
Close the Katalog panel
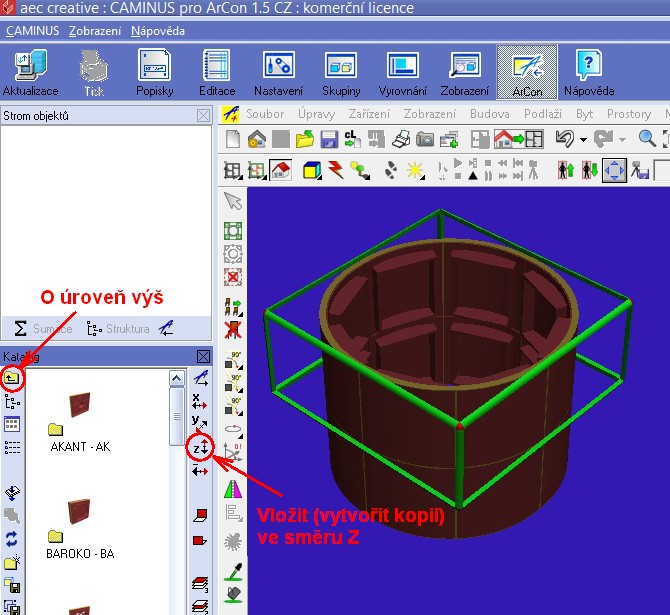pos(203,356)
